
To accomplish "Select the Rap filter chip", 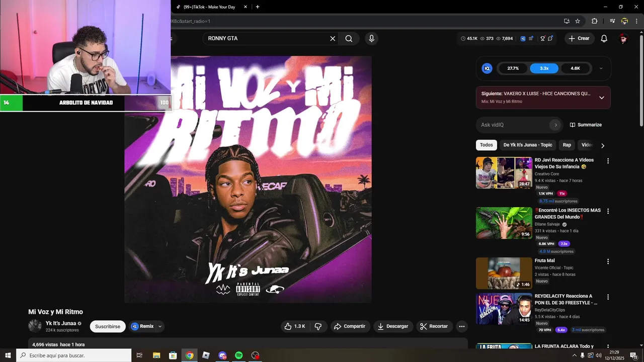I will (x=567, y=145).
